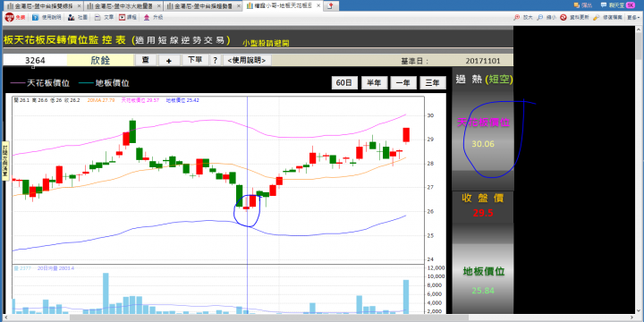The height and width of the screenshot is (322, 644).
Task: Click the ceiling price value 30.06
Action: tap(483, 144)
